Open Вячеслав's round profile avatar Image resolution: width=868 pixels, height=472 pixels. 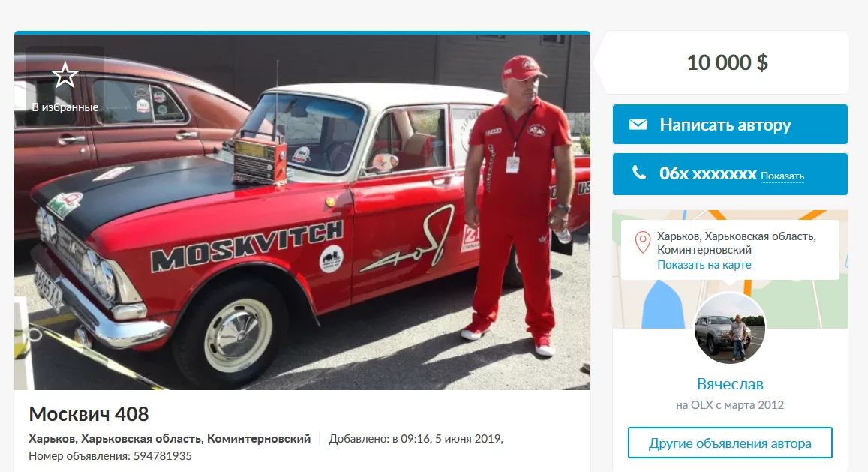(x=730, y=328)
